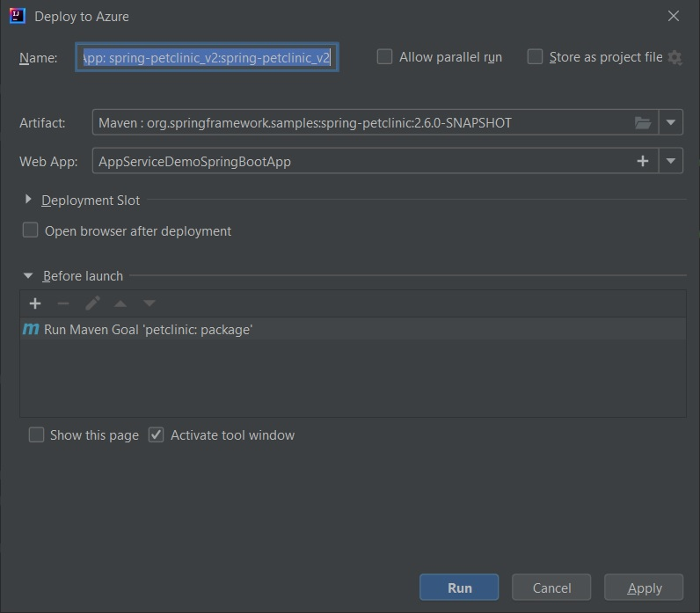Enable the Show this page checkbox
Screen dimensions: 700x613
[x=36, y=434]
